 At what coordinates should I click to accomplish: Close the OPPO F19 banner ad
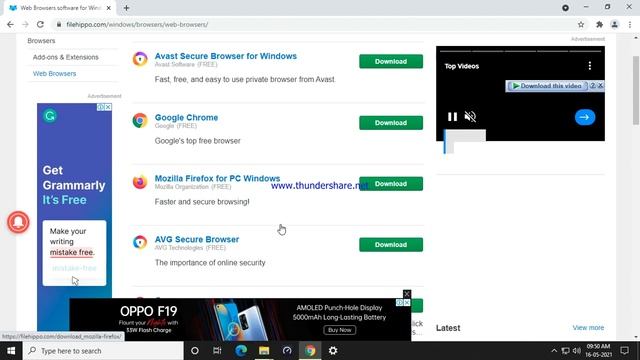[407, 294]
